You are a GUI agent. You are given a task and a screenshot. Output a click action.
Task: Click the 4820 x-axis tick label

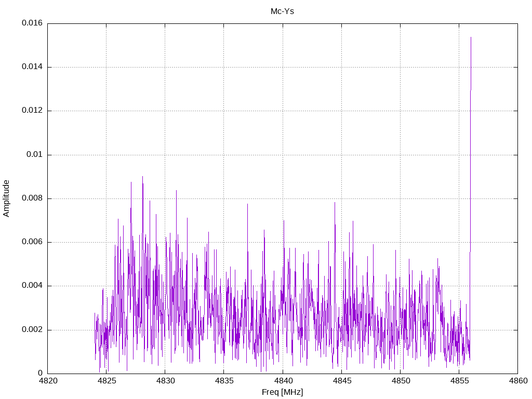tap(47, 381)
